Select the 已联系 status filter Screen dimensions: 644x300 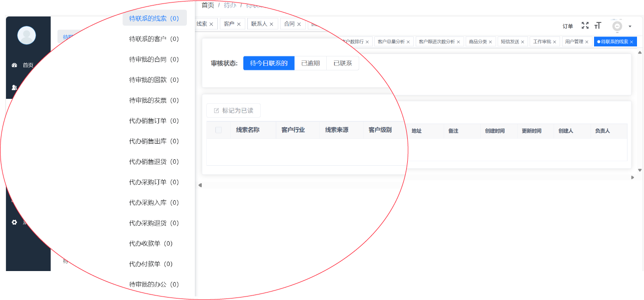[x=342, y=63]
